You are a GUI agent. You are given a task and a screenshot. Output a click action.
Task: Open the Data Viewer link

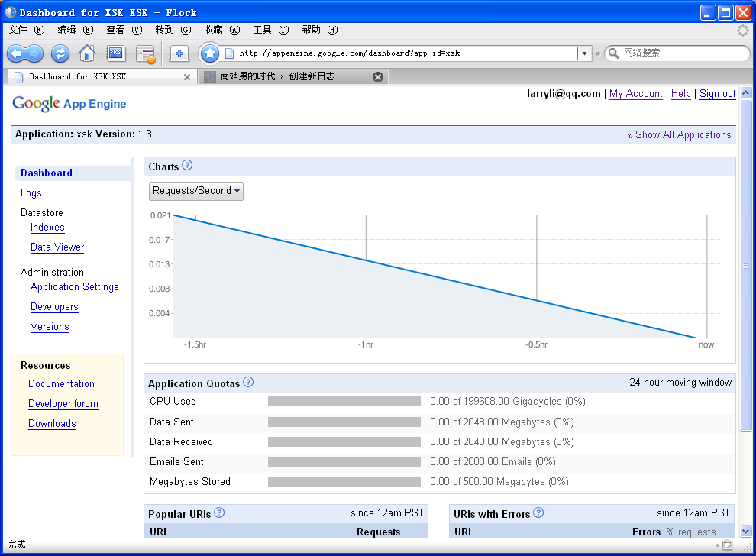(x=57, y=247)
